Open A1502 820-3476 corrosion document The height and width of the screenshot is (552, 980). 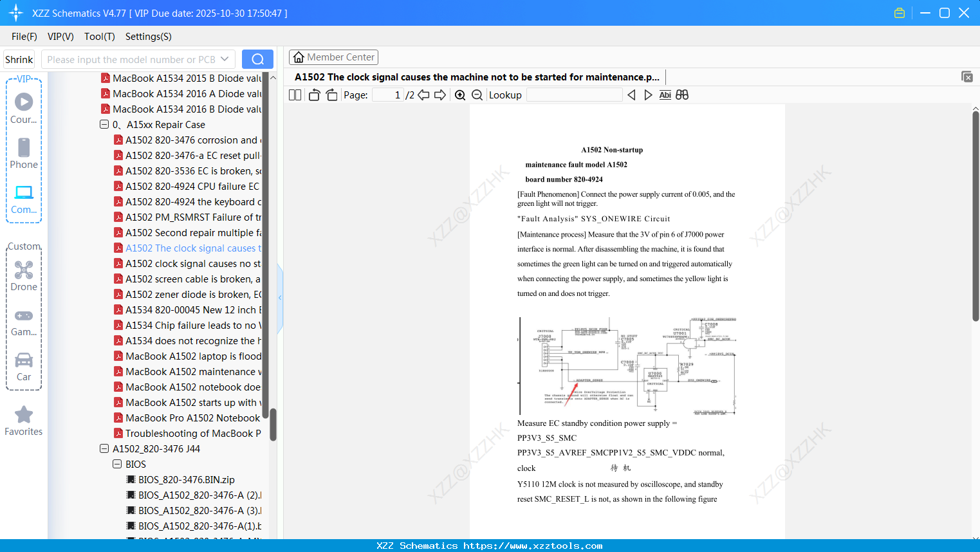188,140
